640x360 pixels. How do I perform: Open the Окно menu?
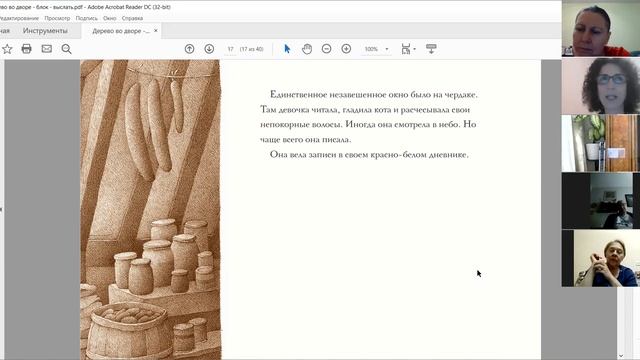(x=109, y=18)
